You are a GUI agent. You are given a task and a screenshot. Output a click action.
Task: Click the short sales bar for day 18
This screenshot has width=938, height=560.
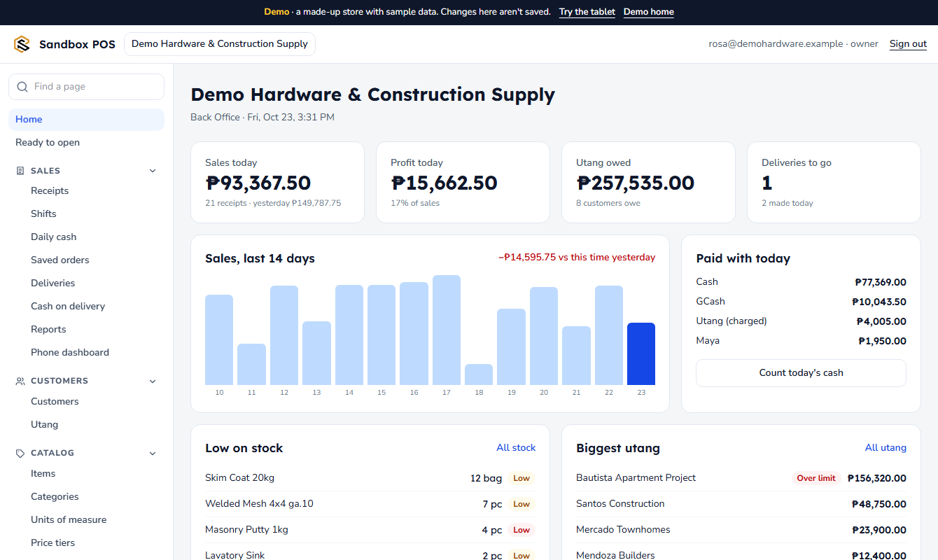pyautogui.click(x=479, y=374)
